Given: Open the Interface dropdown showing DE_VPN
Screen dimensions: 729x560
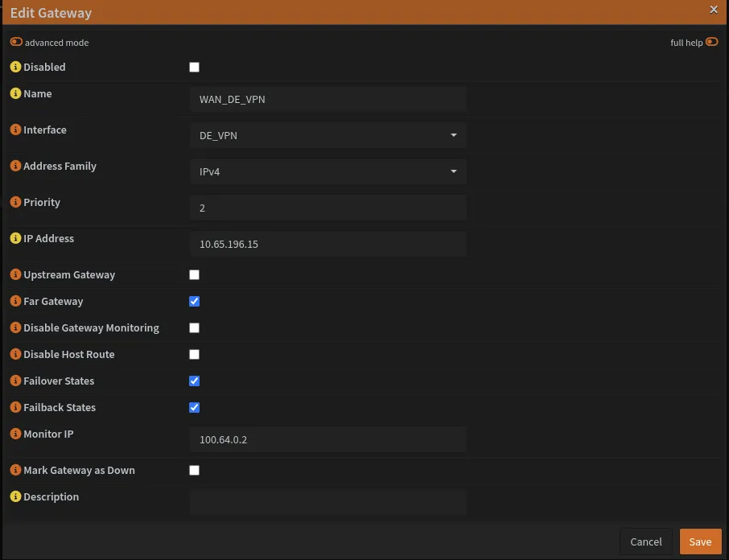Looking at the screenshot, I should (327, 135).
